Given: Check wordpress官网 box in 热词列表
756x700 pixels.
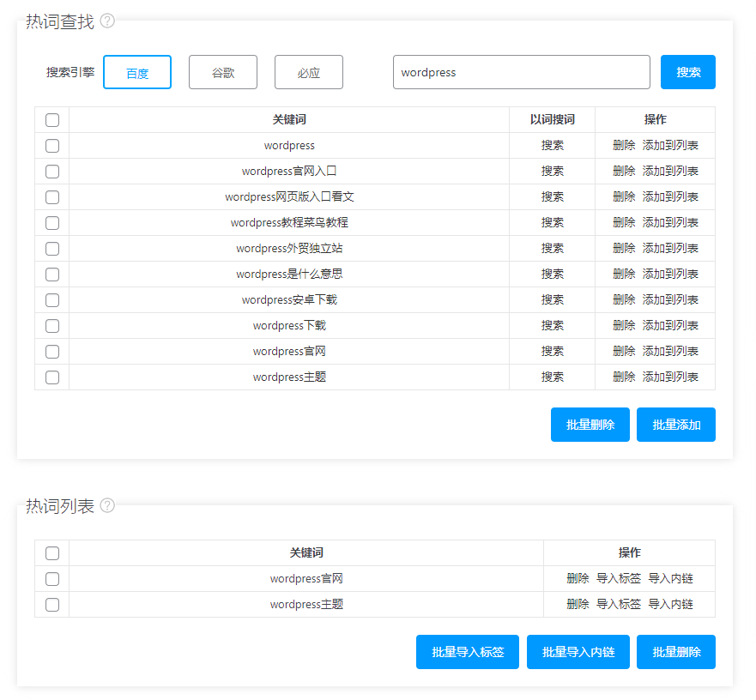Looking at the screenshot, I should click(52, 579).
